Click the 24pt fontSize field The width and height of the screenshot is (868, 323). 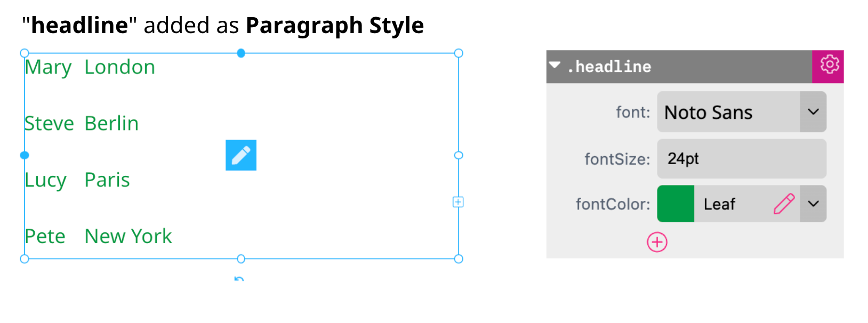[741, 158]
